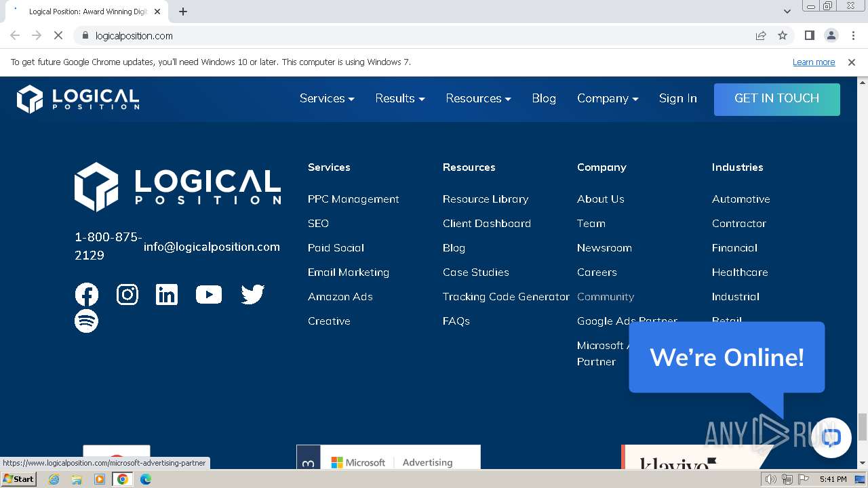The width and height of the screenshot is (868, 488).
Task: Open the tab search chevron
Action: pyautogui.click(x=787, y=12)
